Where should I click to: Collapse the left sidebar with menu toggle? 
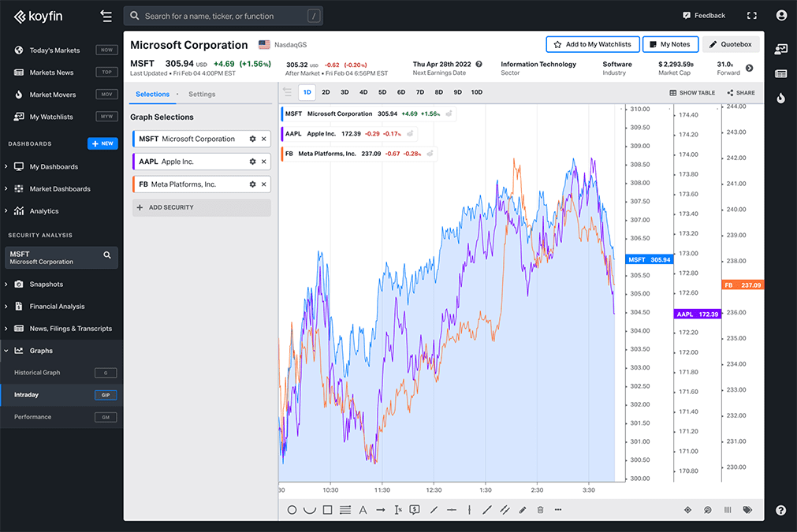tap(106, 16)
